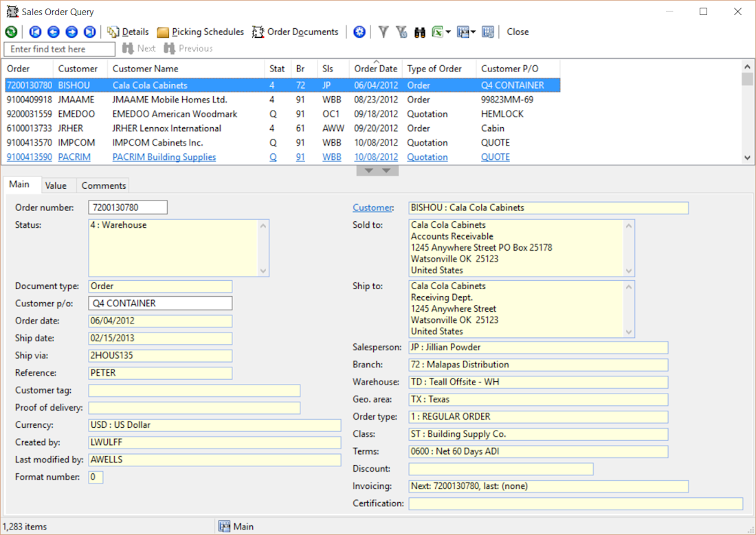Click PACRIM Building Supplies link
This screenshot has height=535, width=756.
[164, 157]
